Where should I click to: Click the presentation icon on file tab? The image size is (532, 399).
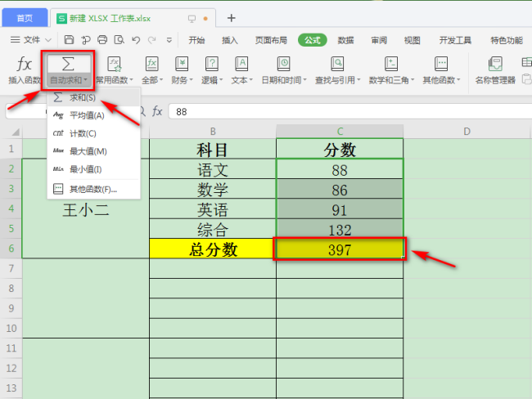[x=192, y=19]
